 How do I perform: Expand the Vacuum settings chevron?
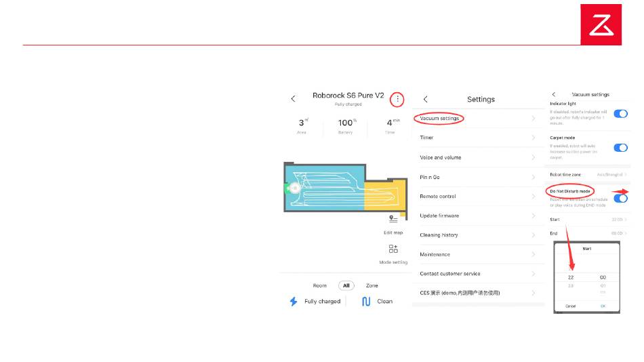[x=534, y=119]
